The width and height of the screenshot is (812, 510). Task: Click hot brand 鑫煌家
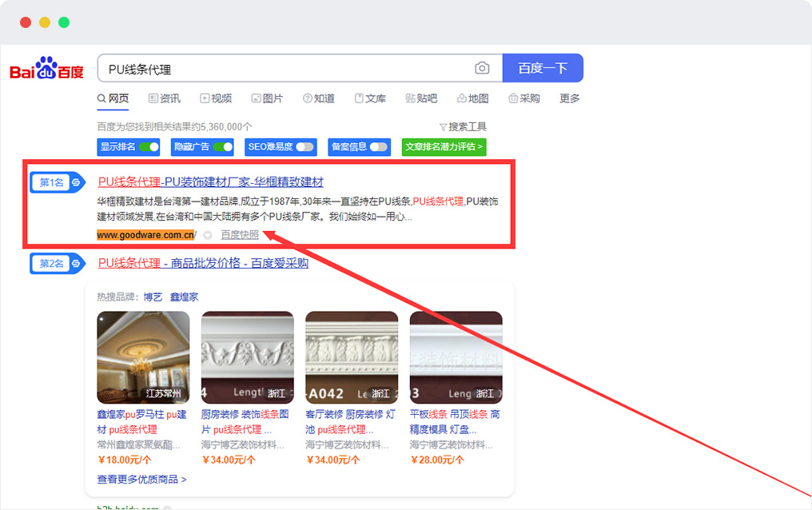(185, 297)
